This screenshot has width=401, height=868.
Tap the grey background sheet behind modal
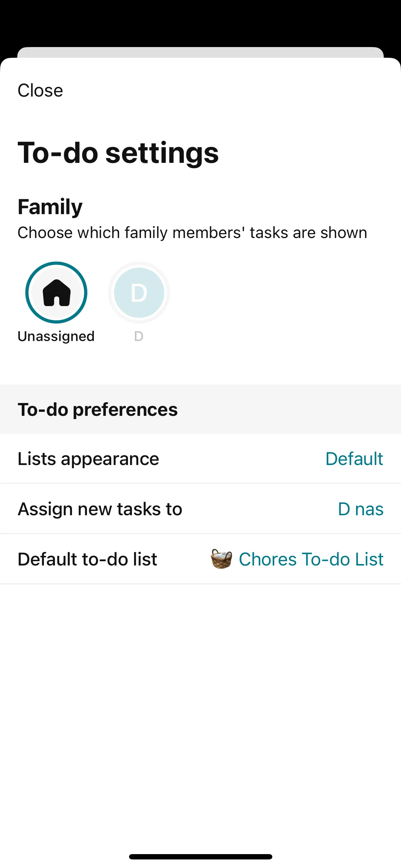pos(200,52)
